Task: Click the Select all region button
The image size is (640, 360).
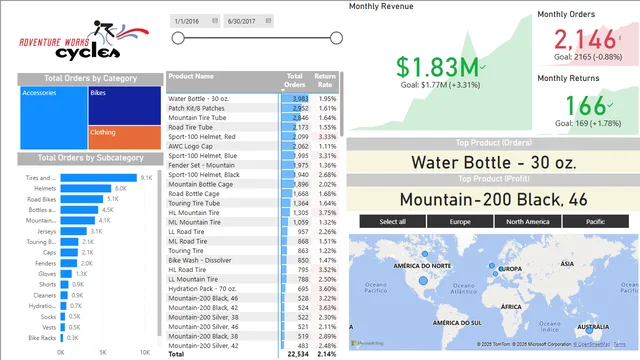Action: [x=393, y=222]
